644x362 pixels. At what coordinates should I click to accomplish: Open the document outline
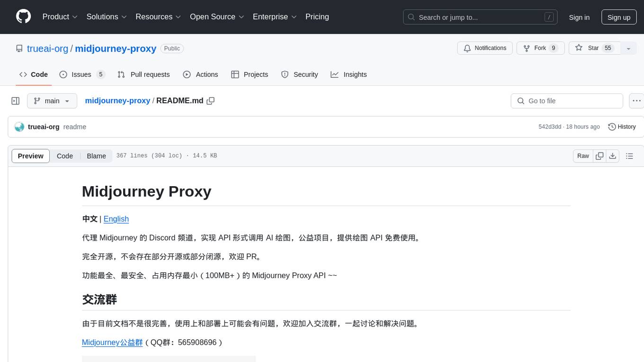pyautogui.click(x=629, y=156)
